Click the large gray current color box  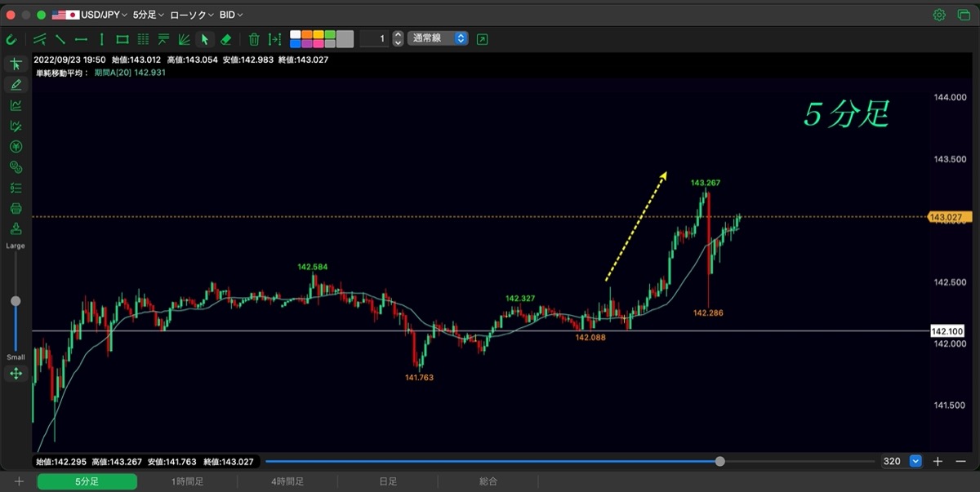coord(345,38)
